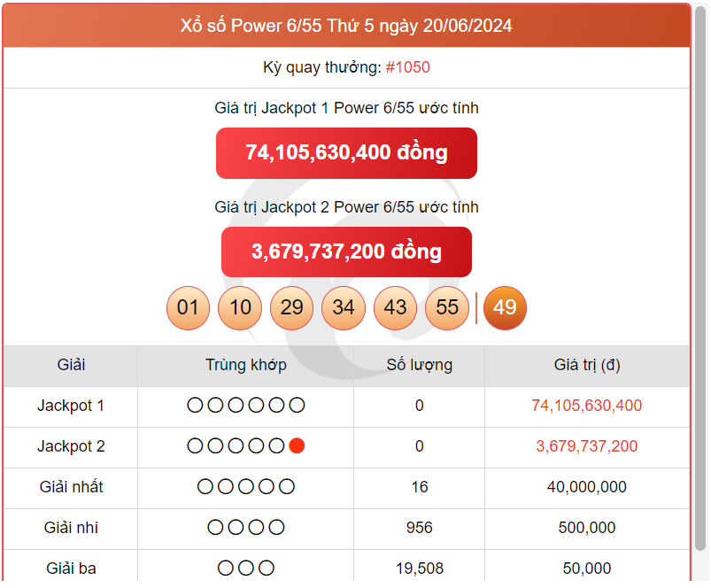Toggle the first white circle in Jackpot 2 row

[193, 445]
